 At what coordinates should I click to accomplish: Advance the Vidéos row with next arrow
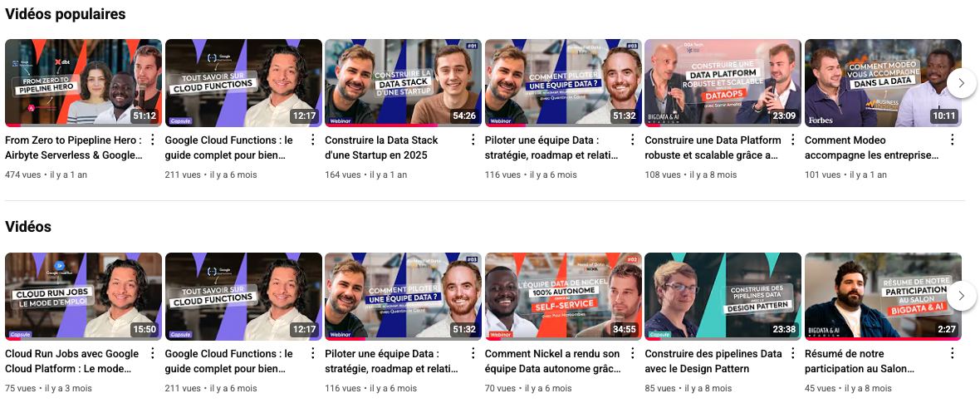(962, 295)
